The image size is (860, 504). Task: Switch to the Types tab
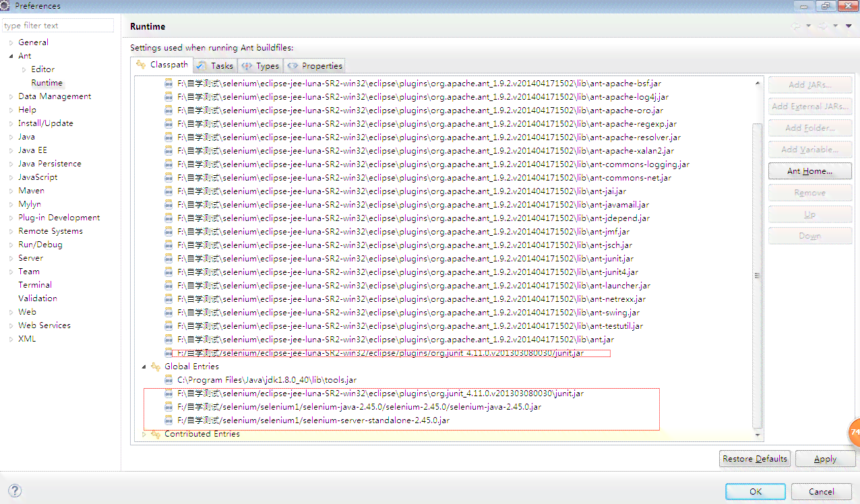[260, 65]
